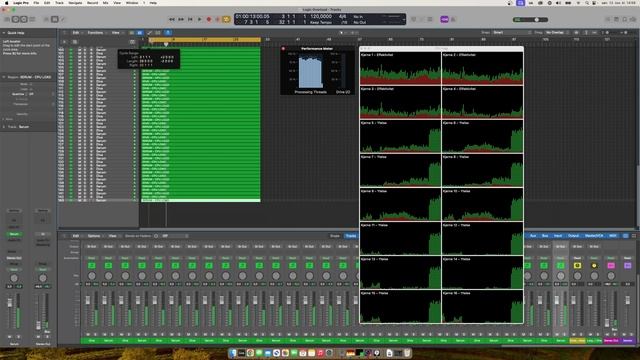Toggle the blue grid view button in Tracks menu bar

pos(140,33)
